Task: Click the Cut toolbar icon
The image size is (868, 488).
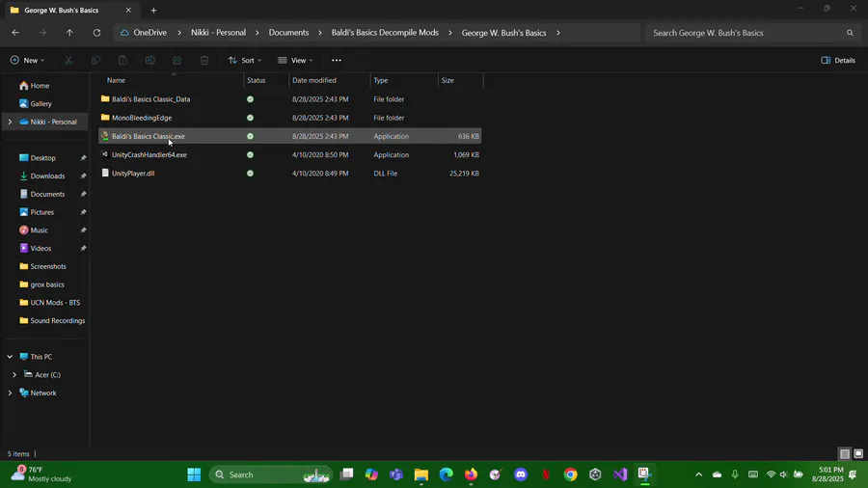Action: click(x=68, y=61)
